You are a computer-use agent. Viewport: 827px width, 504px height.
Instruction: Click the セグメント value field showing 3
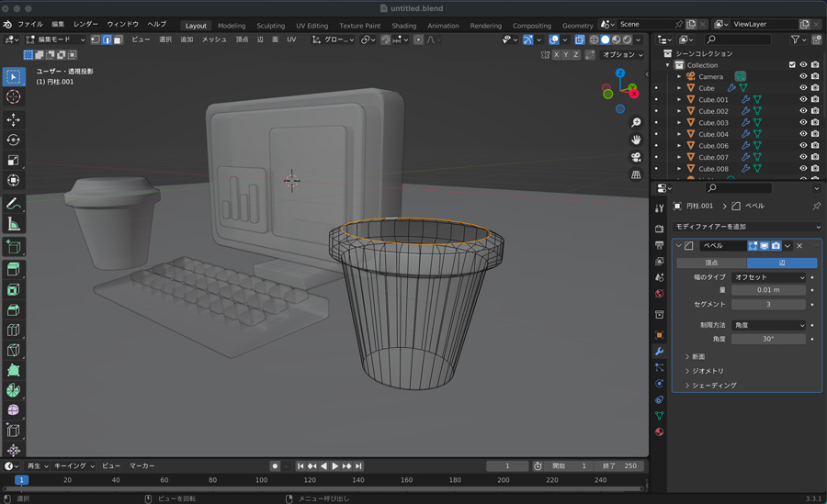[768, 304]
